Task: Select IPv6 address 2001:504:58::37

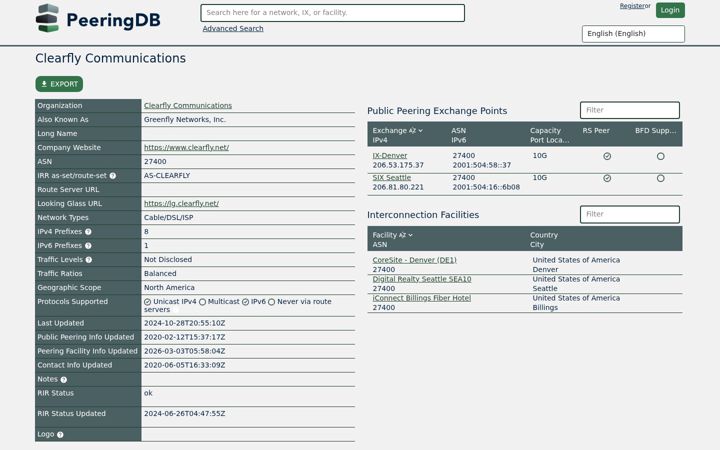Action: [482, 165]
